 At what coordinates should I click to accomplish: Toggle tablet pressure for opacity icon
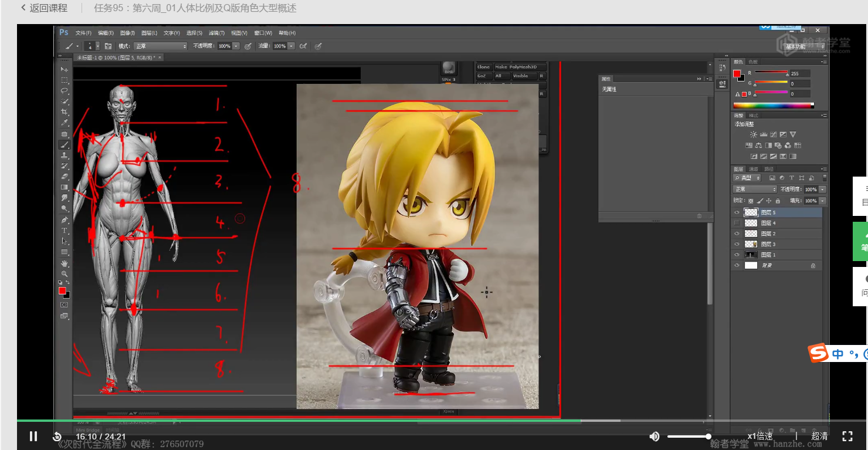click(248, 46)
